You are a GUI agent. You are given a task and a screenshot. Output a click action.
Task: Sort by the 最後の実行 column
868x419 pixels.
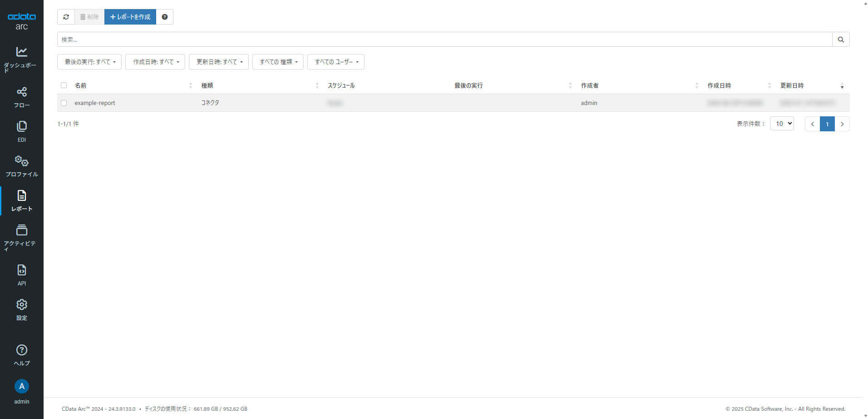point(513,85)
